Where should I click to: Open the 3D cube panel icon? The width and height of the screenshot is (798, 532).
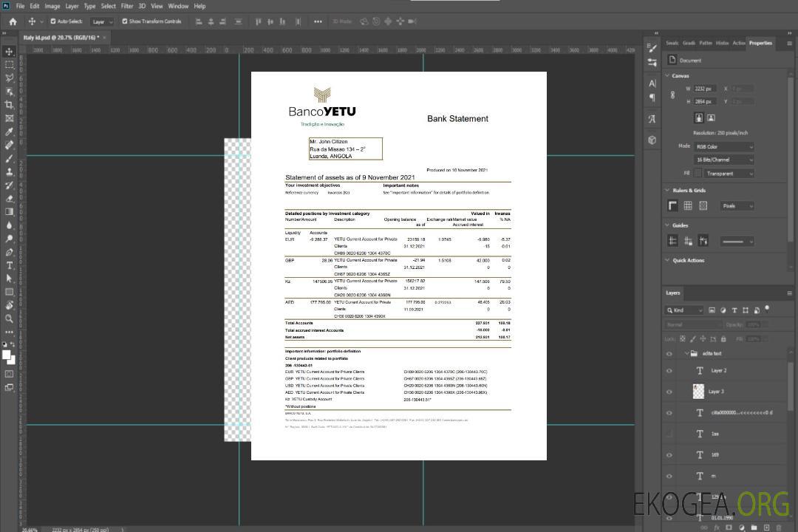point(652,140)
